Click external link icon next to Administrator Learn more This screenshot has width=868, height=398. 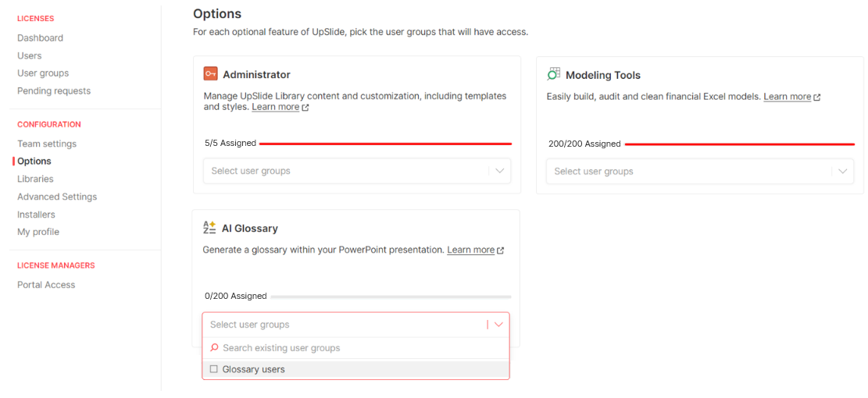(x=305, y=108)
